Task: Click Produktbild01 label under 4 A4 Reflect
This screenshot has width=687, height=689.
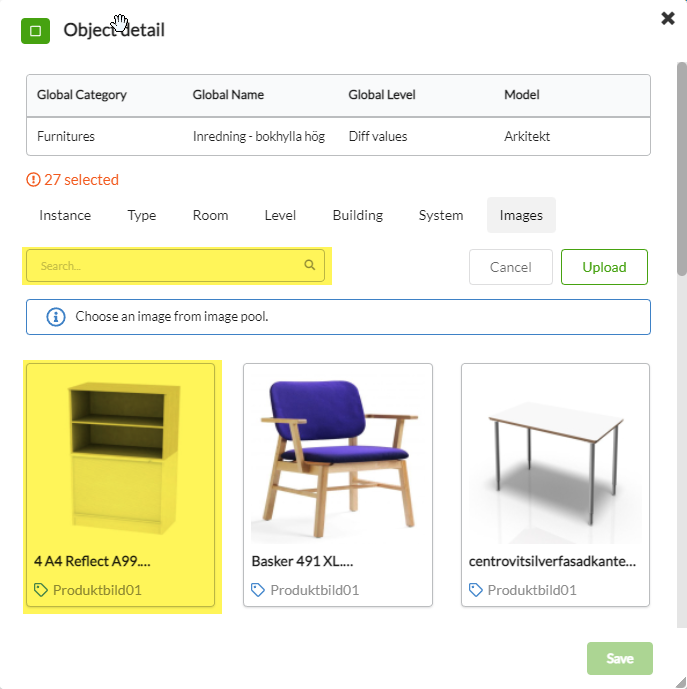Action: click(97, 590)
